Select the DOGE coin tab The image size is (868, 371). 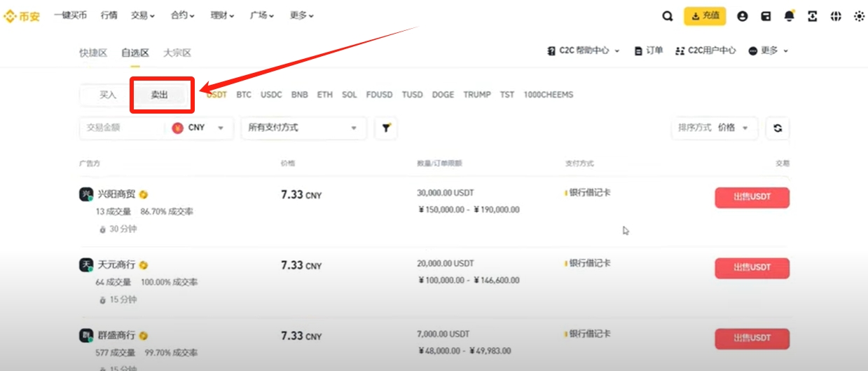pos(443,95)
